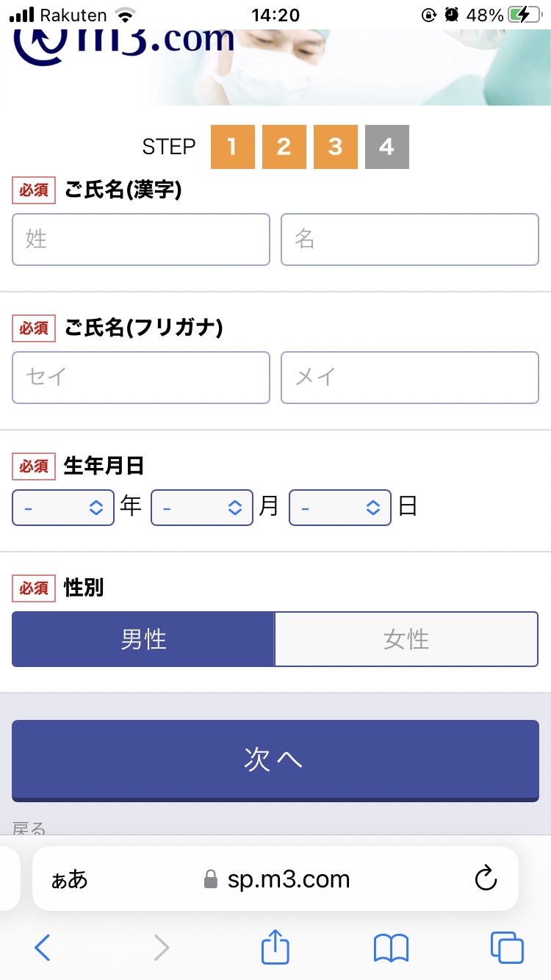Open the ぁあ reader options
Screen dimensions: 551x980
69,879
